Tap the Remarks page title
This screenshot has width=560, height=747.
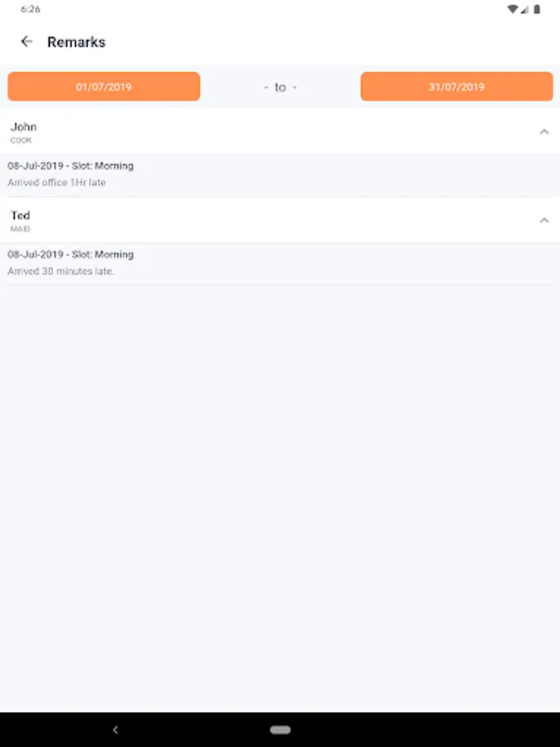76,41
